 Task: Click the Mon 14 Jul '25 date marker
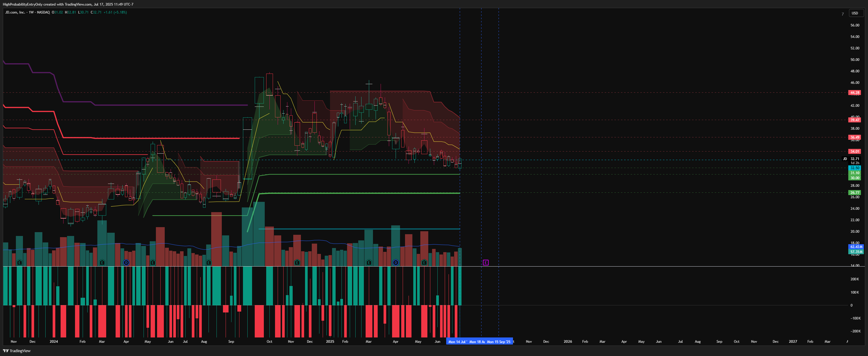click(457, 342)
